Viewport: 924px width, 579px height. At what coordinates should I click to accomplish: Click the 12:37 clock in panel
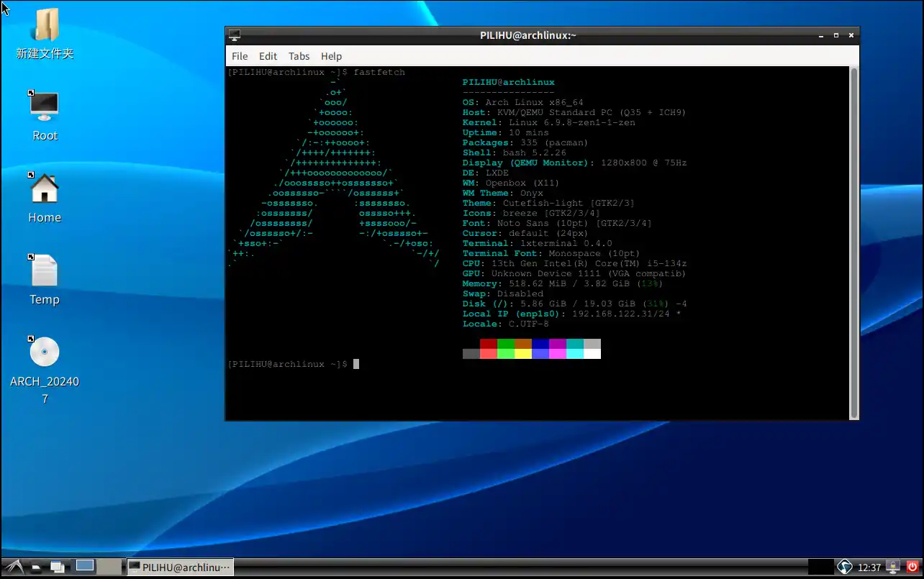pos(869,567)
